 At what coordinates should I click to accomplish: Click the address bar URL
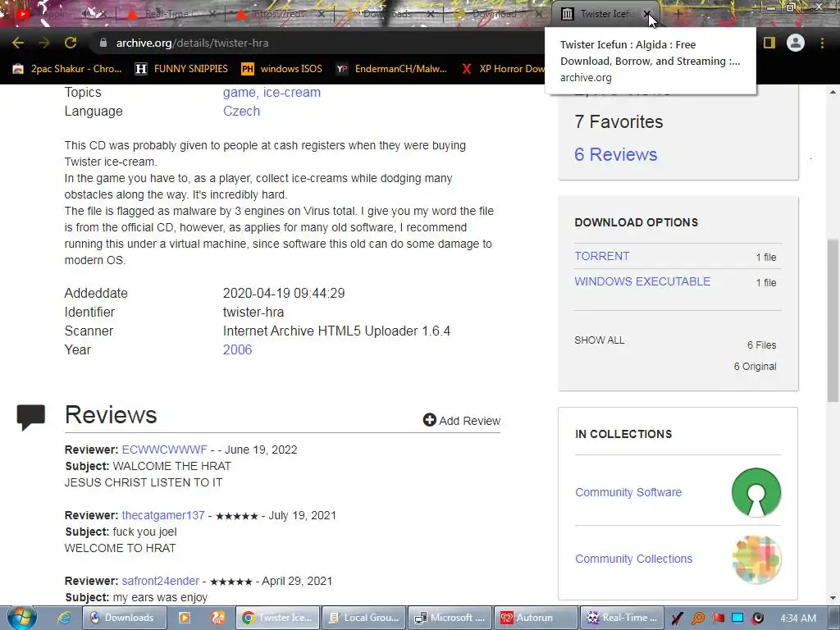192,43
